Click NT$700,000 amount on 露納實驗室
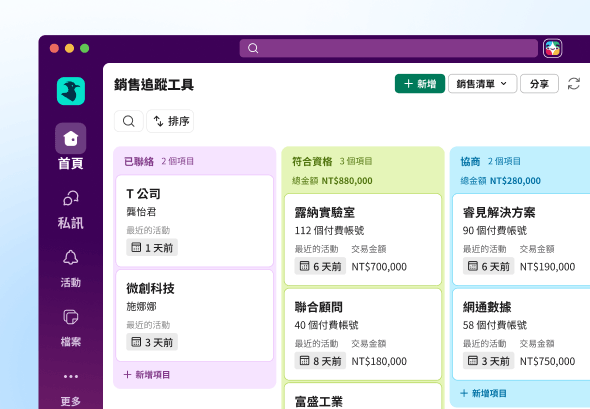 point(379,267)
